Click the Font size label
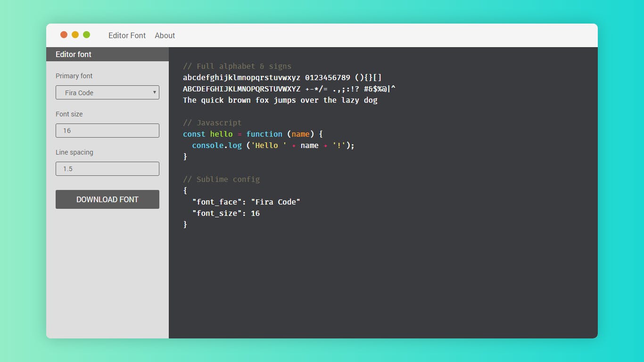Screen dimensions: 644x362 [x=69, y=114]
